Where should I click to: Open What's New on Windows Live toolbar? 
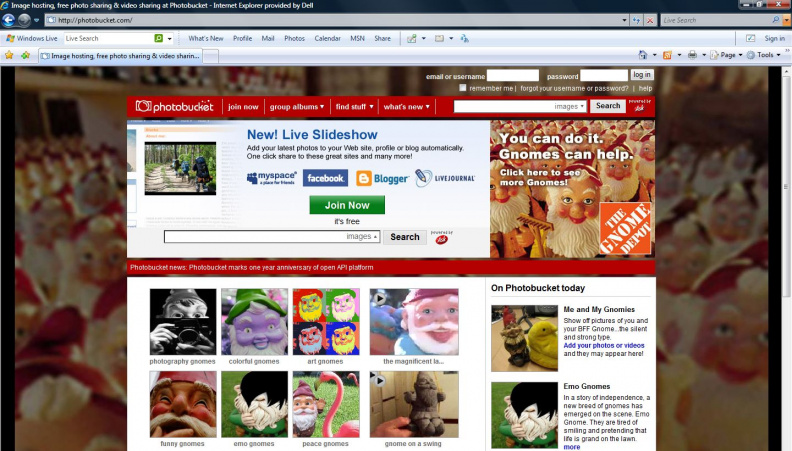(x=206, y=38)
